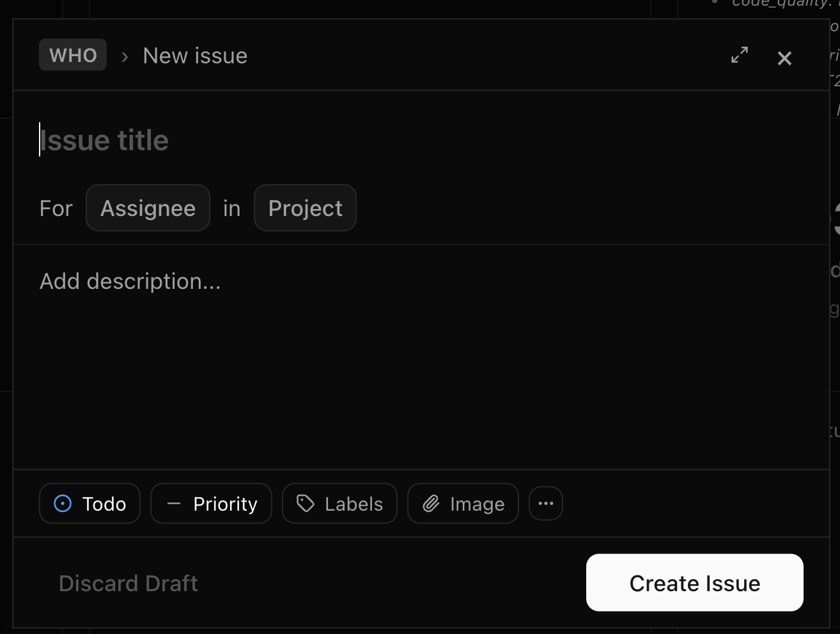Expand the issue dialog to fullscreen
The image size is (840, 634).
(740, 55)
